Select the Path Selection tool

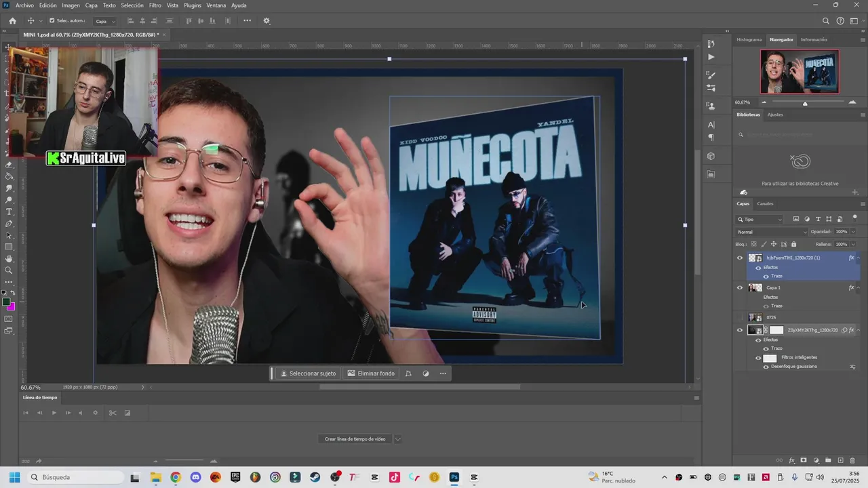click(x=9, y=235)
